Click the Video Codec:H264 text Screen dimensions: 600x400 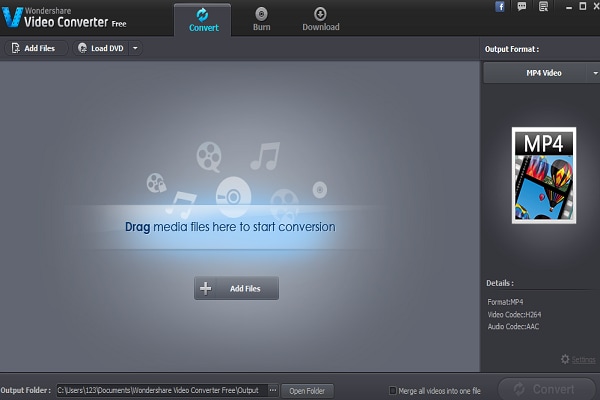coord(514,315)
